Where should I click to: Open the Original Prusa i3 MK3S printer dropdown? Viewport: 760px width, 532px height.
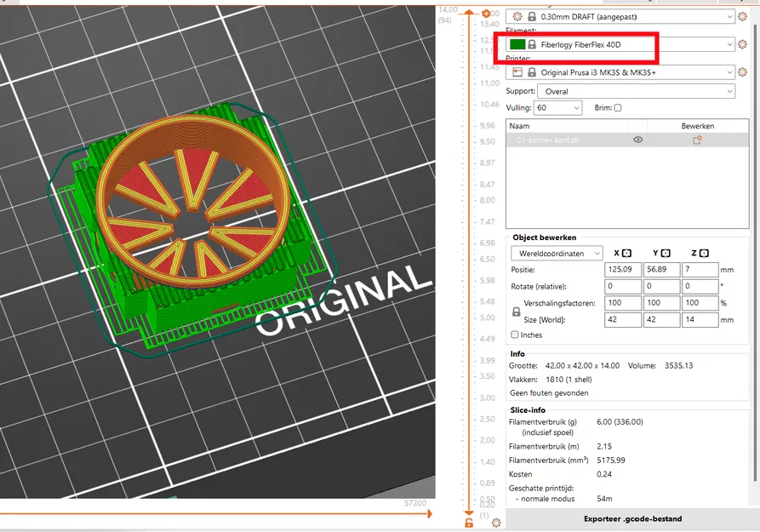[620, 72]
